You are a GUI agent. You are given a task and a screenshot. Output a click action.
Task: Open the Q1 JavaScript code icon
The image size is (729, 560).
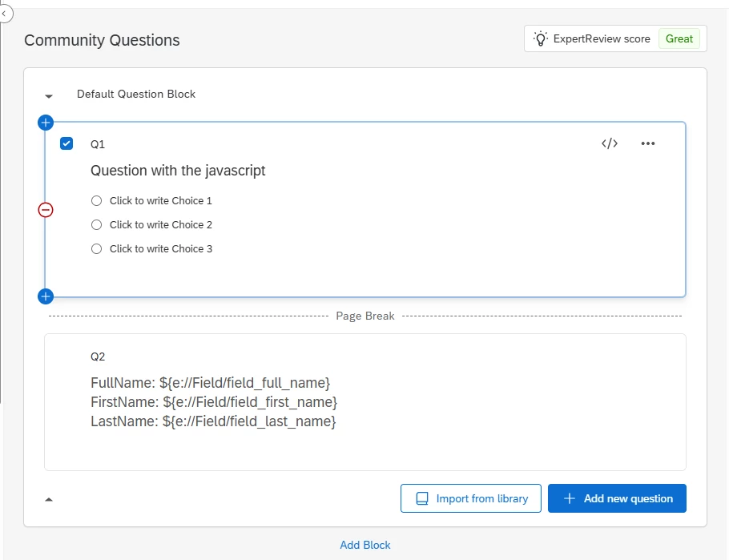[610, 143]
